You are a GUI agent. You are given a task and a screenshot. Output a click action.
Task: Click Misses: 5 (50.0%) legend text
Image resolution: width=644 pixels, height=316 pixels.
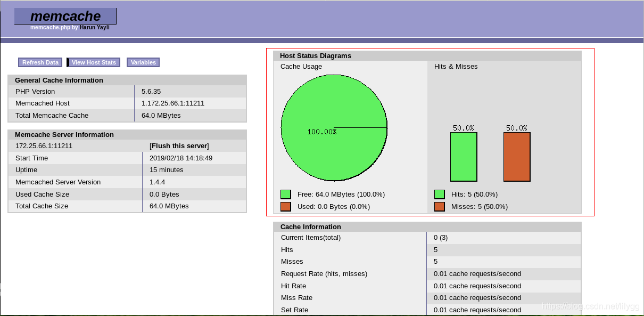click(480, 207)
